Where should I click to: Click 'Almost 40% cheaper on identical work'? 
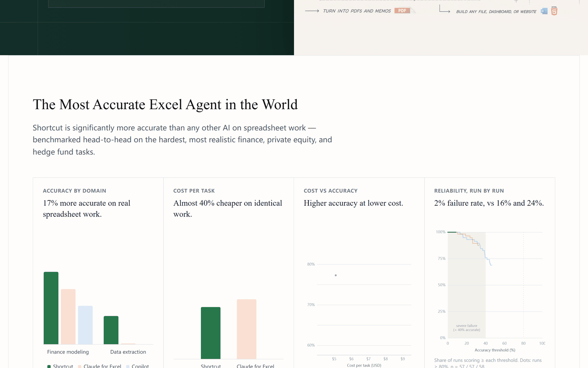228,209
